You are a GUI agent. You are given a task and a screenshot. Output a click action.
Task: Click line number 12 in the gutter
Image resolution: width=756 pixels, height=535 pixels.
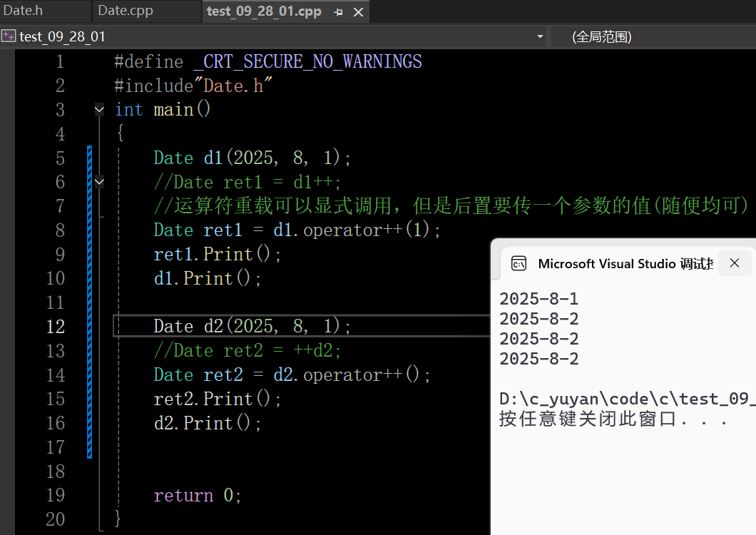(56, 327)
